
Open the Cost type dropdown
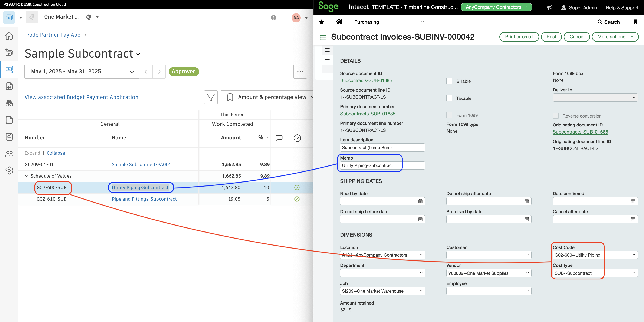[595, 273]
